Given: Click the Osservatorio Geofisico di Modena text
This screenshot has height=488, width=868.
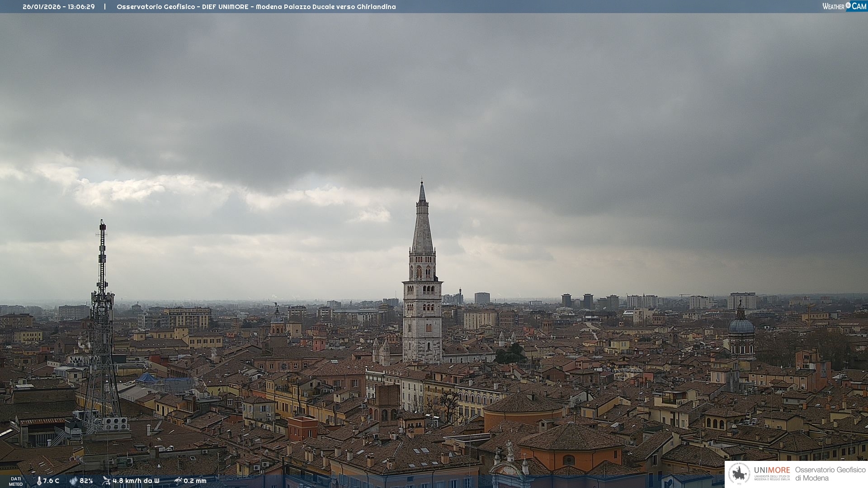Looking at the screenshot, I should click(x=830, y=474).
